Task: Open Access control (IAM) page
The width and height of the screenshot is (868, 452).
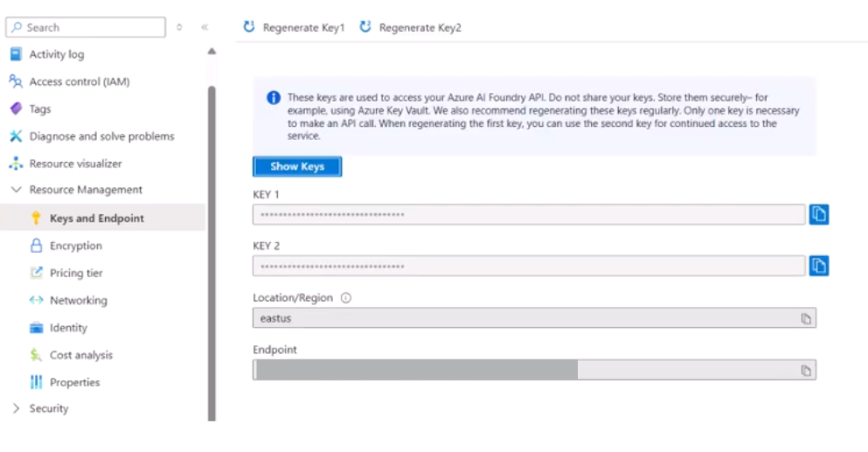Action: [79, 81]
